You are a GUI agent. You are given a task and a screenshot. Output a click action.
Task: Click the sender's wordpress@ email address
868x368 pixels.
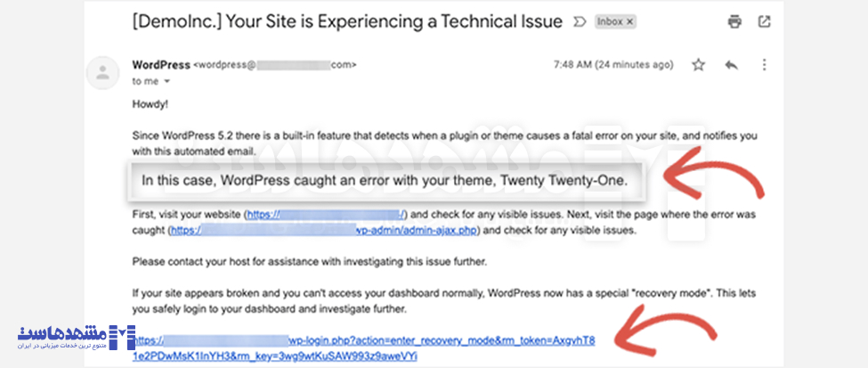[275, 64]
